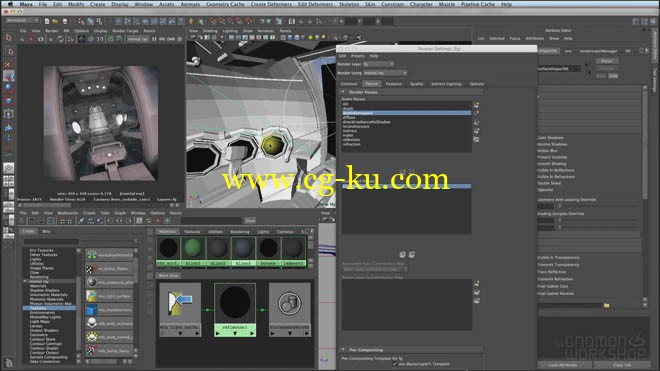The width and height of the screenshot is (660, 371).
Task: Toggle Display Real Size 1:1 in Render View
Action: [x=101, y=39]
